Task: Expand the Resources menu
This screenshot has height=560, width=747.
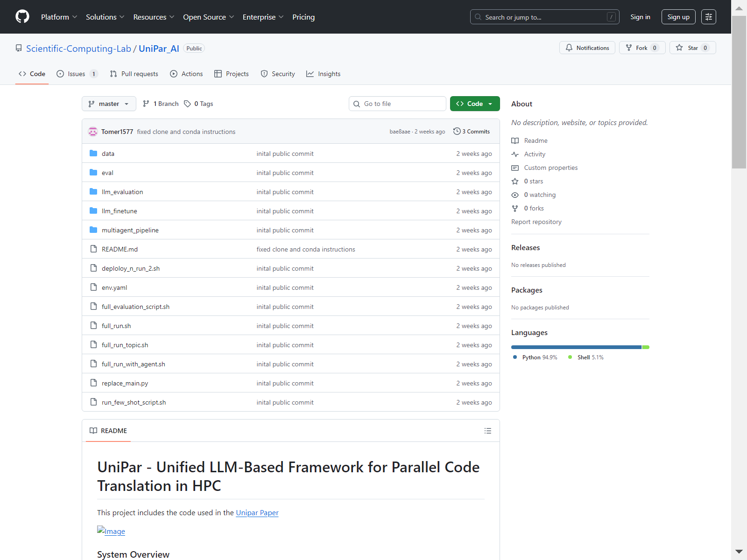Action: click(154, 17)
